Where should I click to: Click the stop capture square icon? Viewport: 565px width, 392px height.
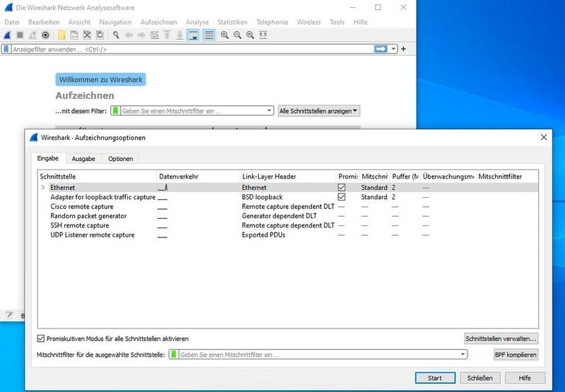click(20, 35)
